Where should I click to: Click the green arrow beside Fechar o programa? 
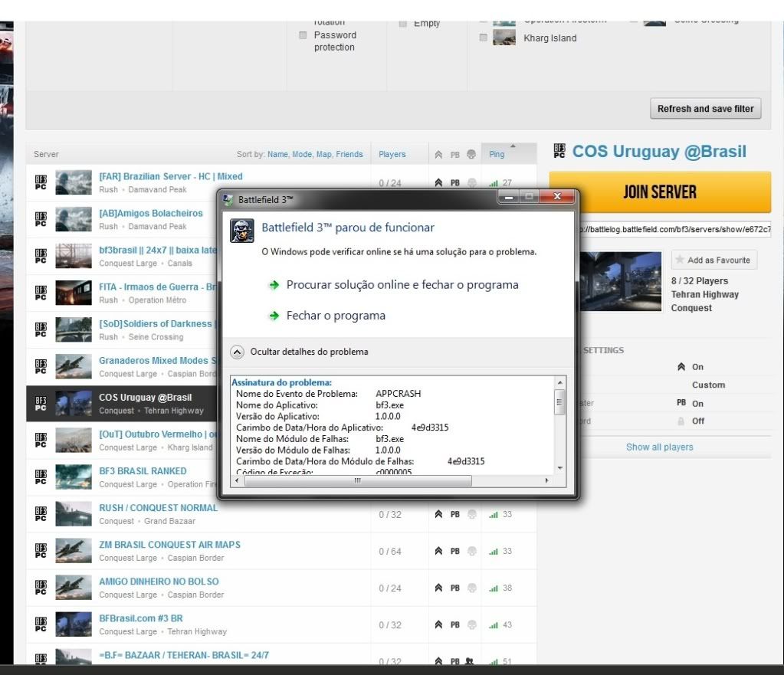274,316
